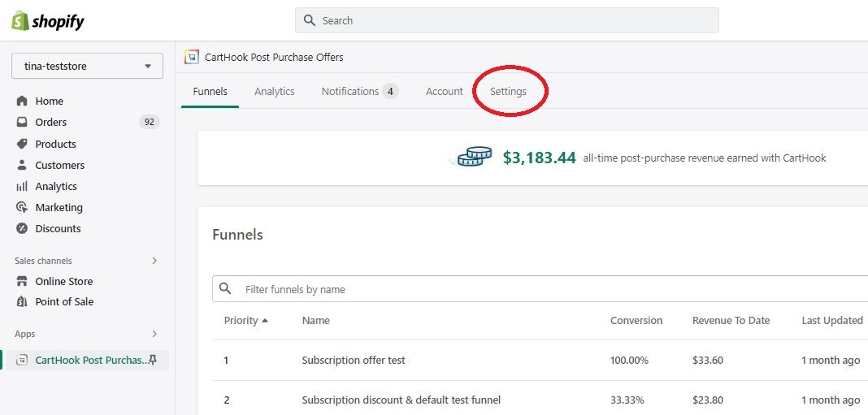The width and height of the screenshot is (868, 415).
Task: Click the CartHook Post Purchase Offers title
Action: [x=274, y=57]
